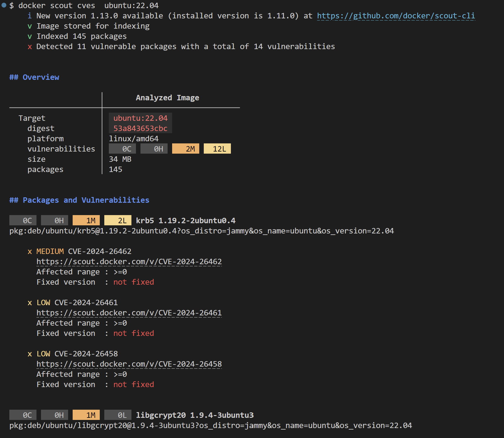504x438 pixels.
Task: Click the blue command status dot
Action: point(4,5)
